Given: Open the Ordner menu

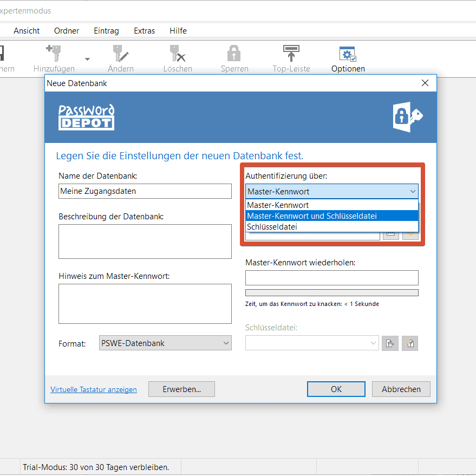Looking at the screenshot, I should coord(67,31).
